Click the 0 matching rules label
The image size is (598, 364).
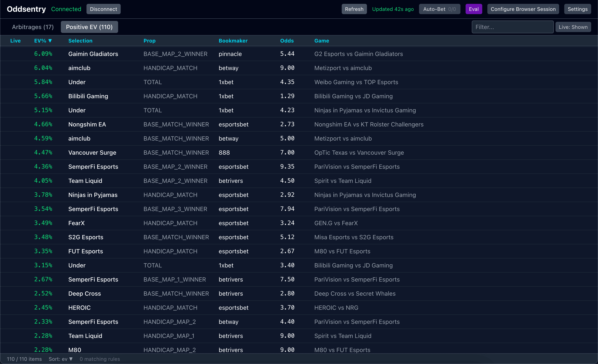(100, 359)
